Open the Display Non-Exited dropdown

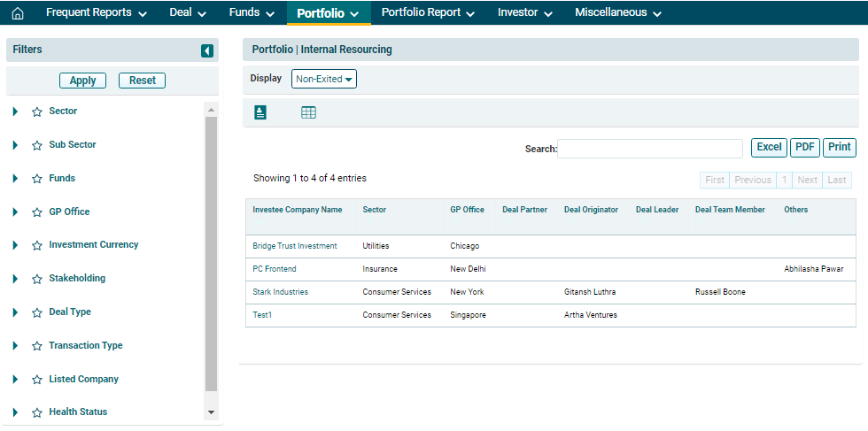pyautogui.click(x=324, y=79)
